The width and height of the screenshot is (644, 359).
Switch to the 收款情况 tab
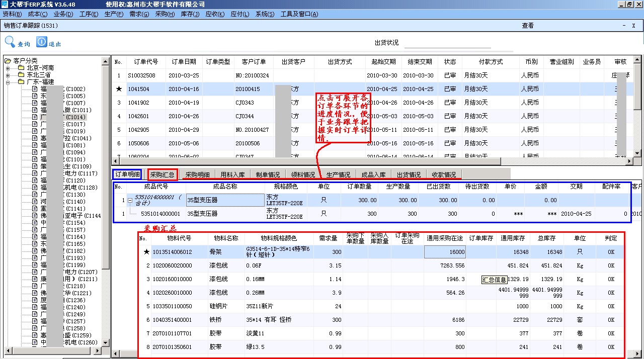(x=444, y=174)
